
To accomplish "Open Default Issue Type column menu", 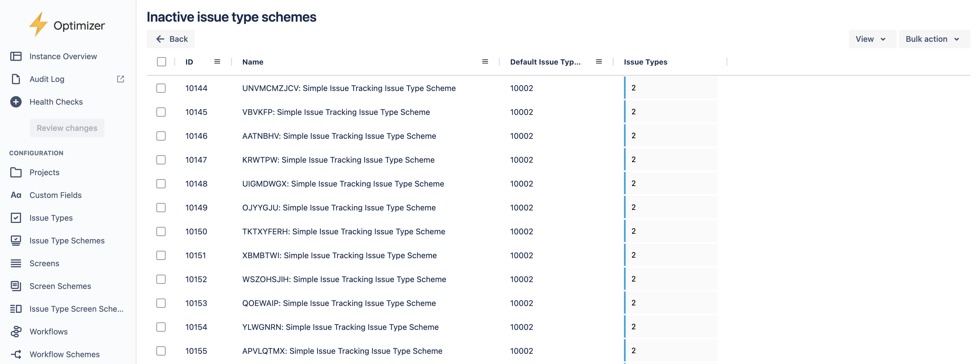I will coord(599,62).
